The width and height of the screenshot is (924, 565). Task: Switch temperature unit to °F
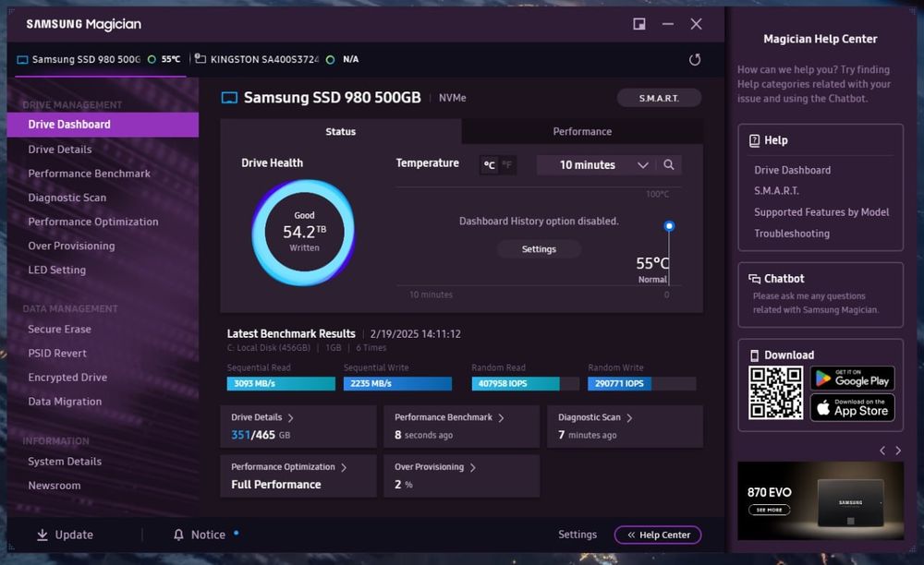pyautogui.click(x=506, y=164)
